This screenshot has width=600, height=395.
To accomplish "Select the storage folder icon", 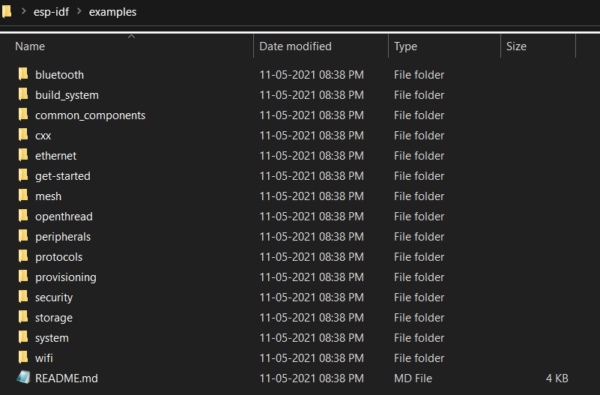I will pos(23,317).
